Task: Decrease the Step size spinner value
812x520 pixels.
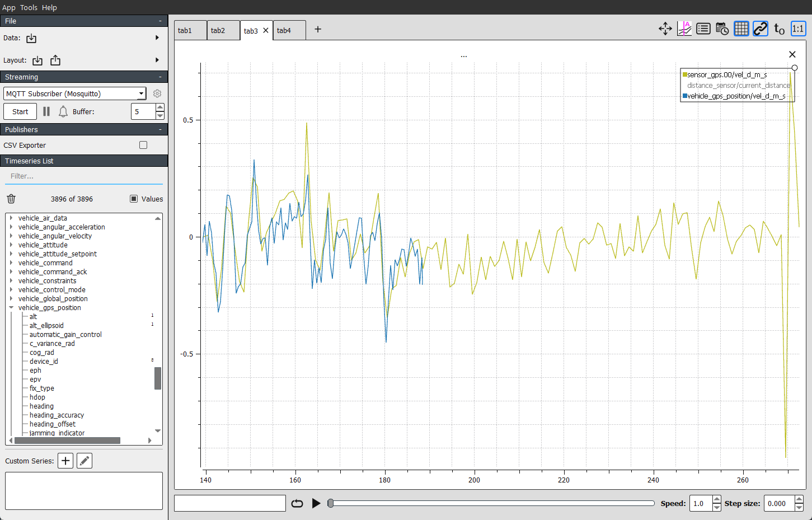Action: pos(799,507)
